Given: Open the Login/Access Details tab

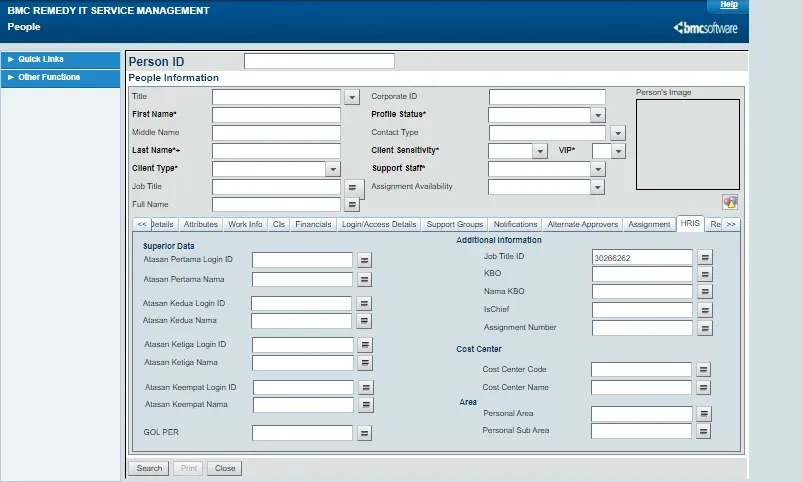Looking at the screenshot, I should [x=379, y=224].
